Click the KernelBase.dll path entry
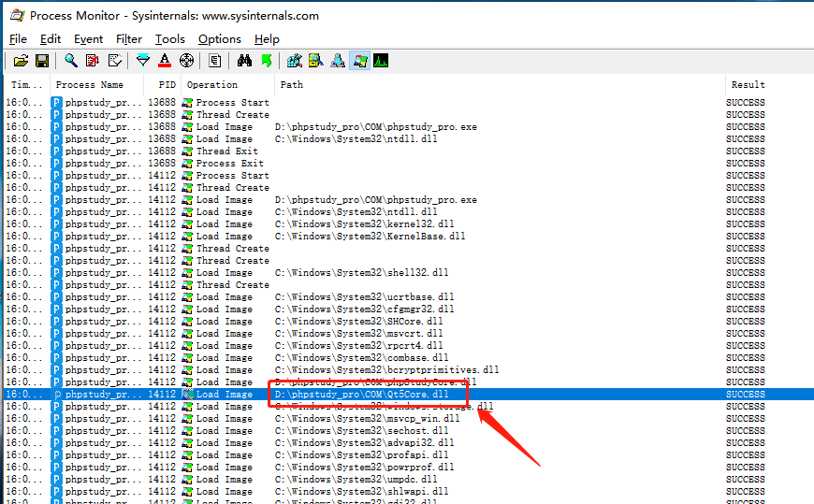814x504 pixels. coord(371,237)
